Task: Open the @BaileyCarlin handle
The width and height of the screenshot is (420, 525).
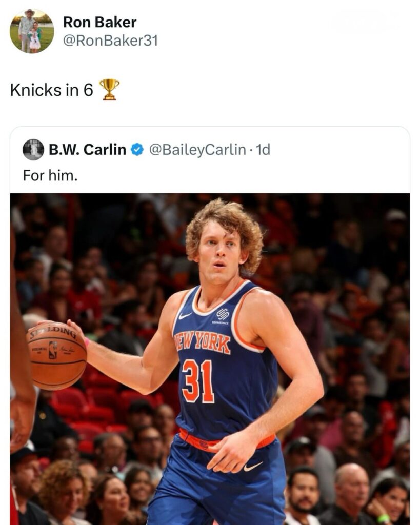Action: pos(197,149)
